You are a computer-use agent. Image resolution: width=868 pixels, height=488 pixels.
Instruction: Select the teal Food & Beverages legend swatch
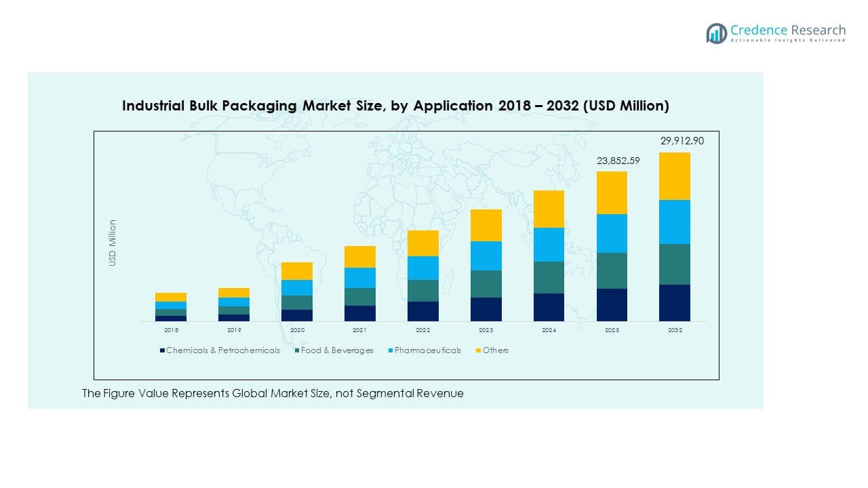(x=297, y=350)
